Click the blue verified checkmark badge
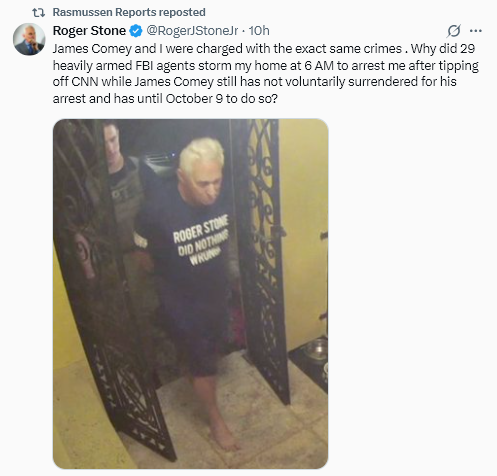This screenshot has height=476, width=497. [x=136, y=31]
